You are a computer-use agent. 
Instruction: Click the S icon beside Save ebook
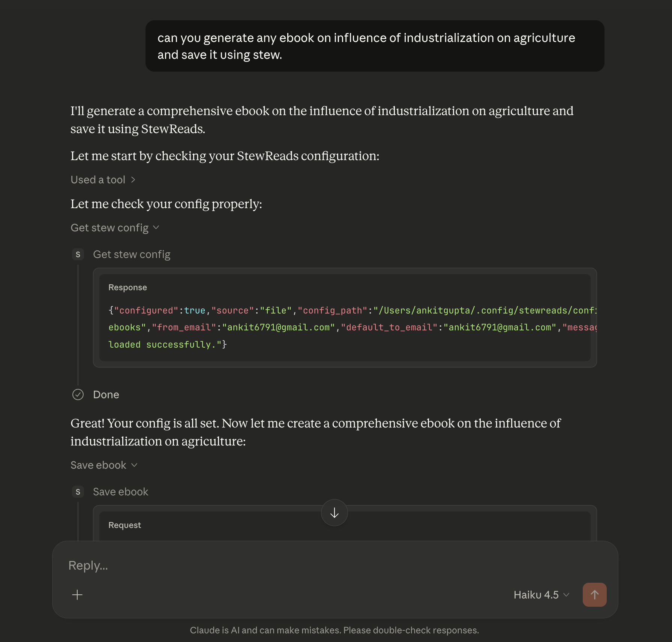click(78, 492)
